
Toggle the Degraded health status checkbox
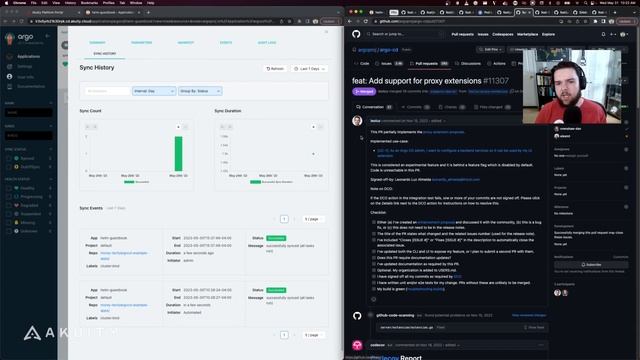[9, 205]
